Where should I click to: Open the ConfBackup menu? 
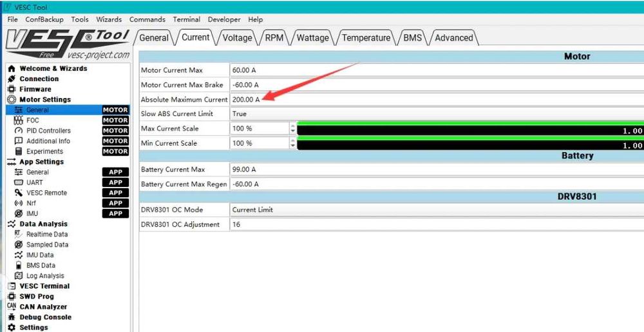pos(44,19)
